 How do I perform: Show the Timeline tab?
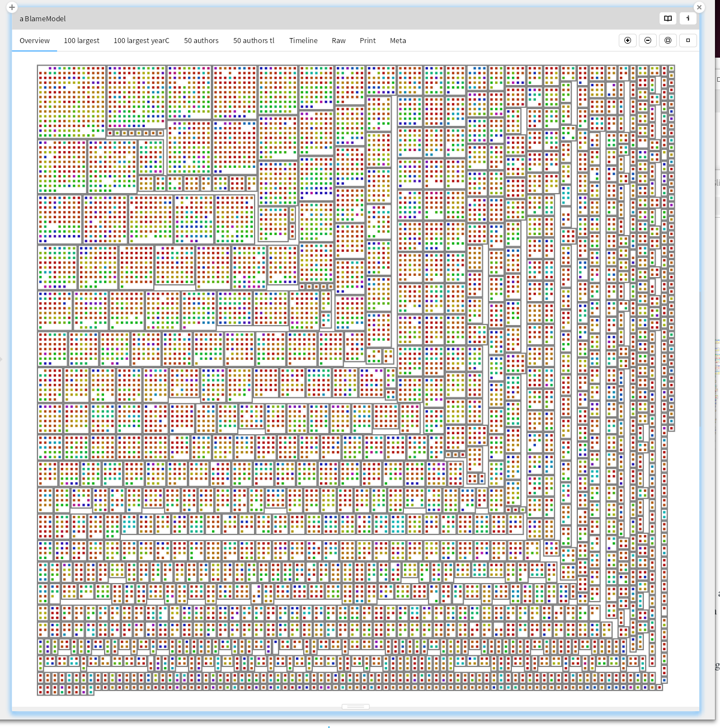click(x=303, y=41)
